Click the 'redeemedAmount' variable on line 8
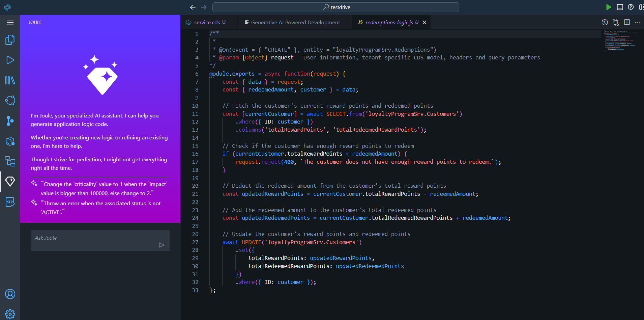 (x=271, y=90)
